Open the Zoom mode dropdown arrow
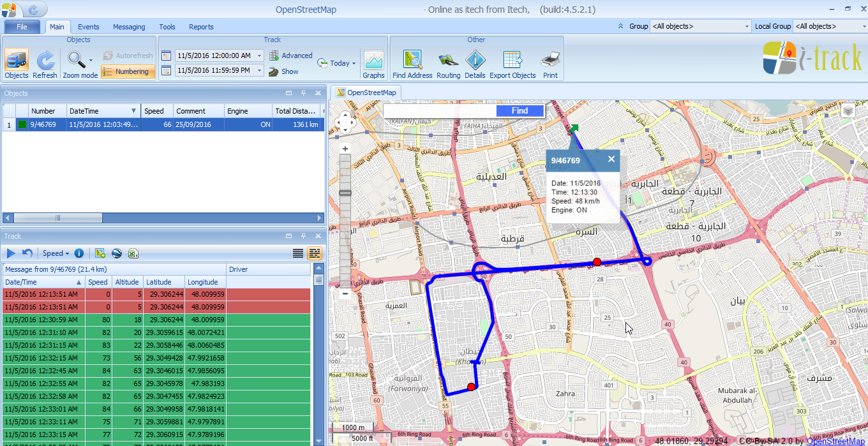The height and width of the screenshot is (446, 868). point(91,60)
